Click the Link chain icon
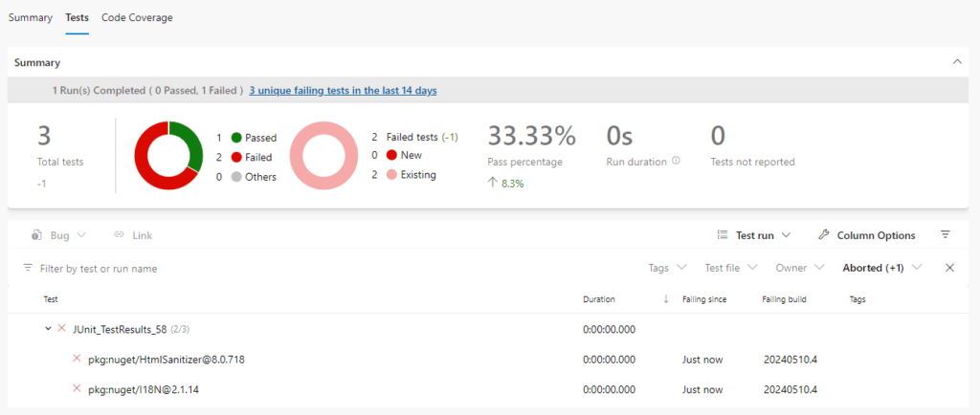 point(119,235)
